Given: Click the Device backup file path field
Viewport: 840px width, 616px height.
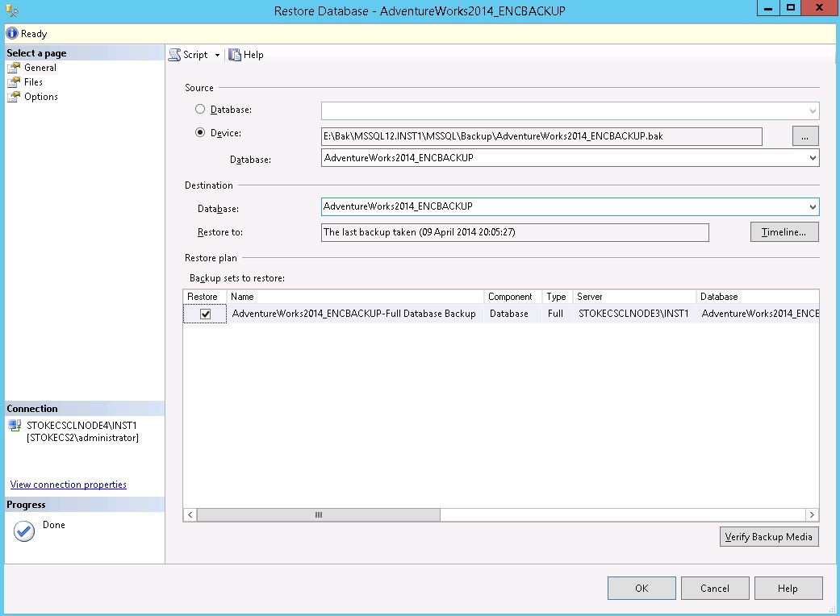Looking at the screenshot, I should 541,136.
